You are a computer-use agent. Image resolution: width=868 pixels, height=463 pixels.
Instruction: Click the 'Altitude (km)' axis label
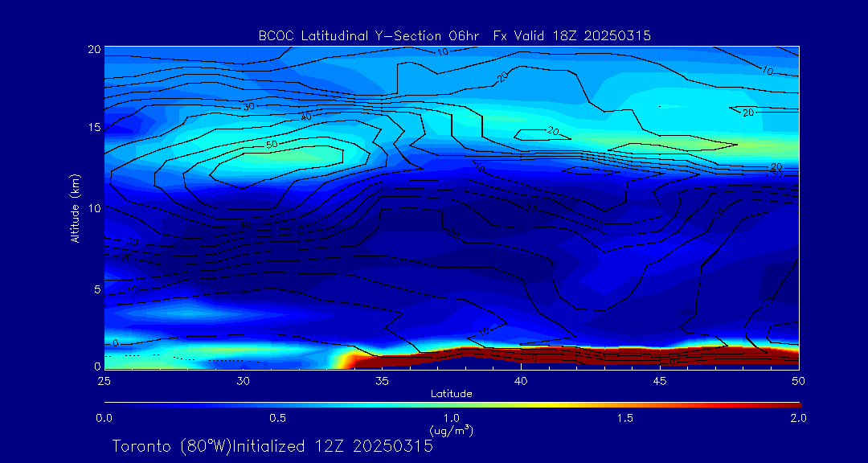pyautogui.click(x=76, y=207)
